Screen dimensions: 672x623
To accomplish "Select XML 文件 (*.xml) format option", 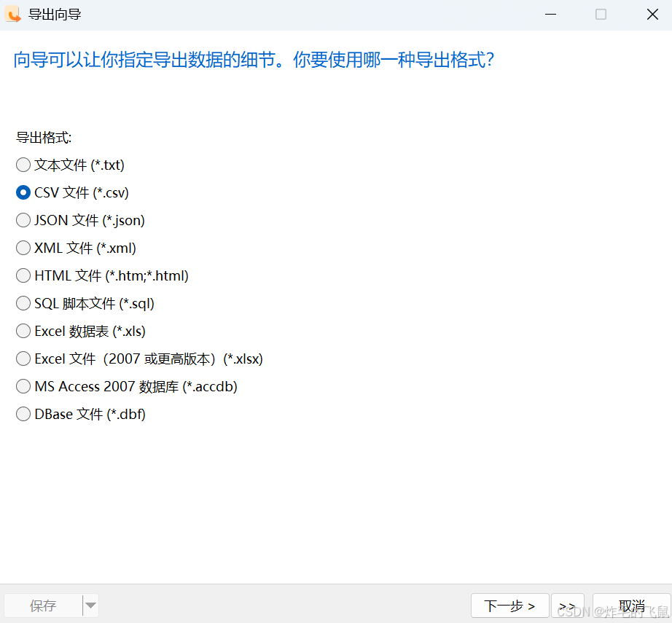I will pos(23,248).
